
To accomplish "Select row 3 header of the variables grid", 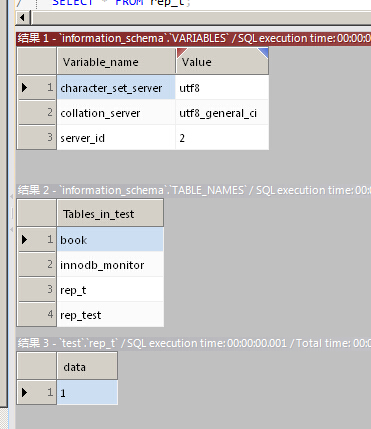I will pyautogui.click(x=36, y=137).
